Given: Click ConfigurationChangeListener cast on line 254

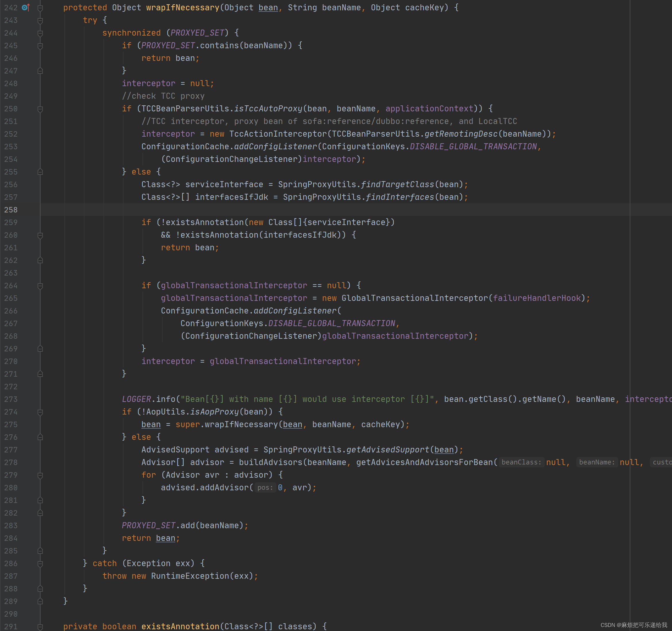Looking at the screenshot, I should pyautogui.click(x=232, y=159).
